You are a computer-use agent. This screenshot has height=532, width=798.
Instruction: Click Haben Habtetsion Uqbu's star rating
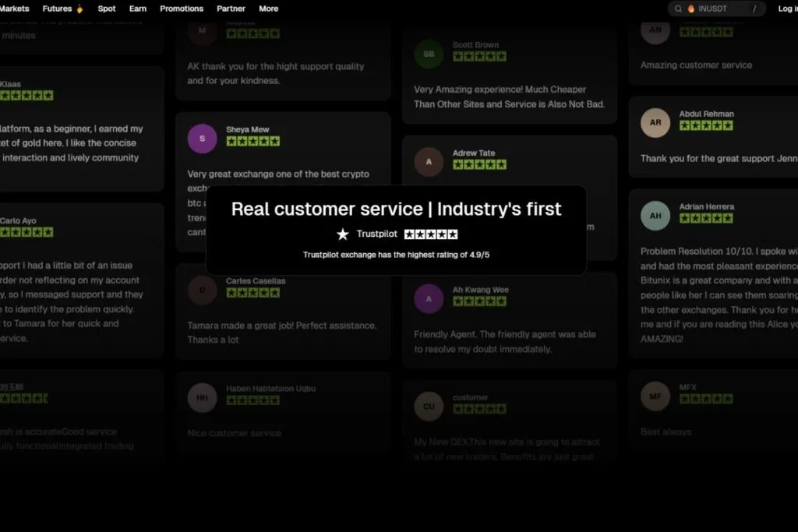point(253,401)
